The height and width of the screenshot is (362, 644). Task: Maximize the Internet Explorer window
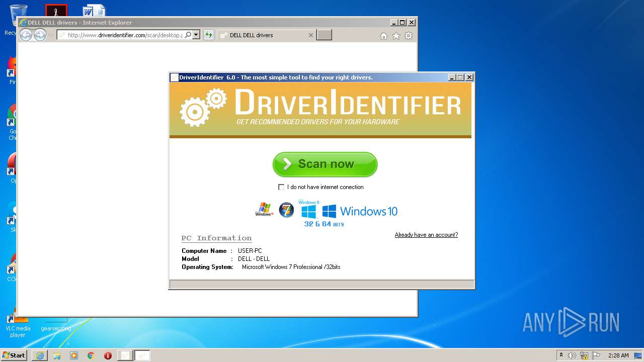pyautogui.click(x=403, y=23)
